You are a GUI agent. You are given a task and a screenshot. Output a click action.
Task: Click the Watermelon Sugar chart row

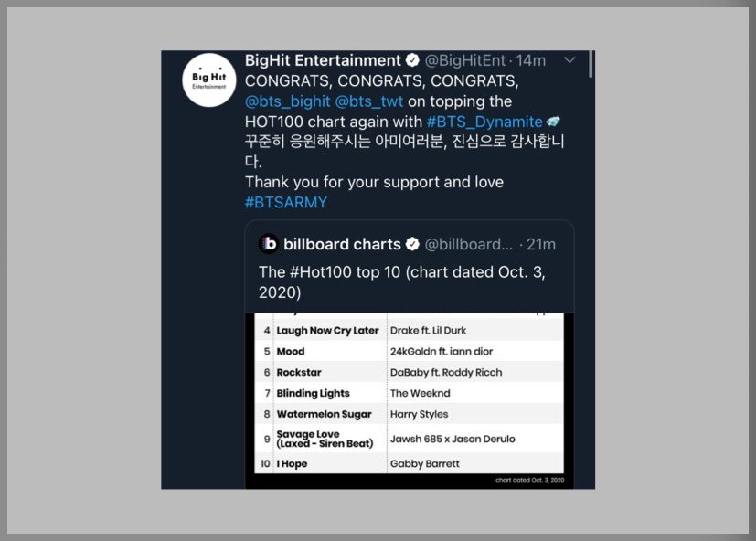coord(409,414)
